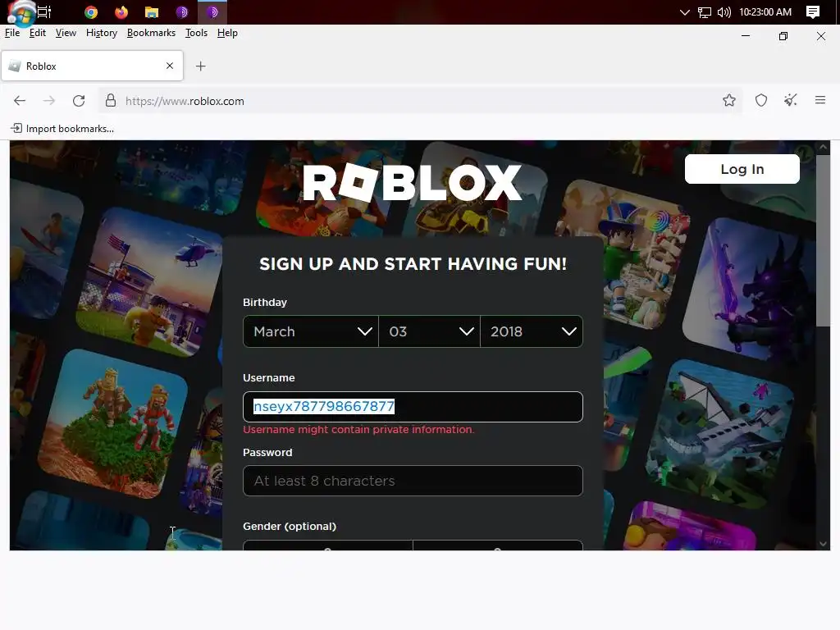The width and height of the screenshot is (840, 630).
Task: Restore down the browser window
Action: click(x=783, y=36)
